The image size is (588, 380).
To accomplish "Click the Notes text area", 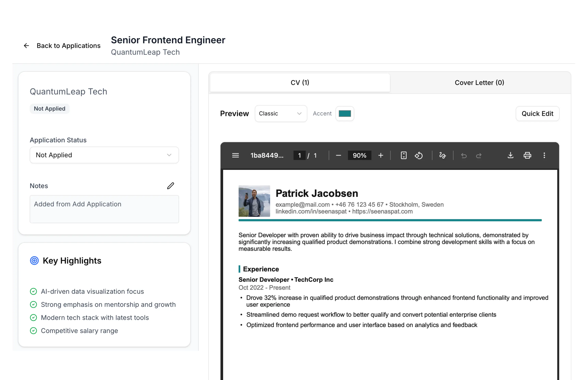I will tap(104, 209).
